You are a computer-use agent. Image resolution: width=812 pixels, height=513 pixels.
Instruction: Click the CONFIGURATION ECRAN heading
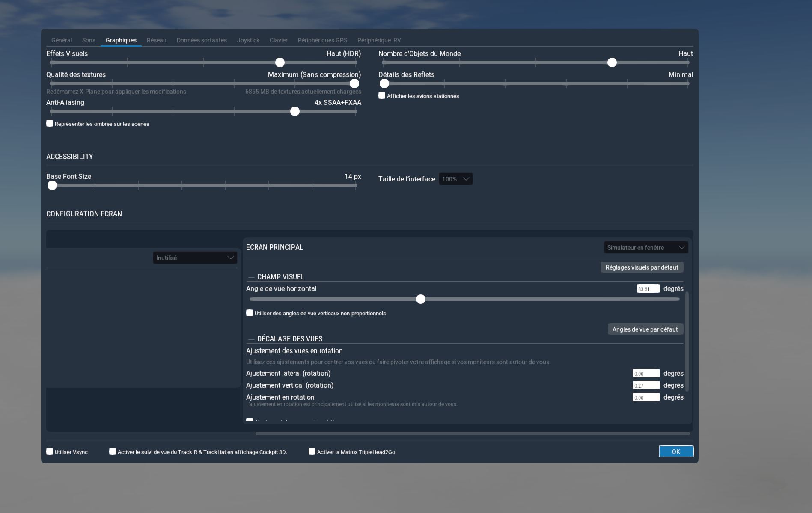pyautogui.click(x=84, y=214)
